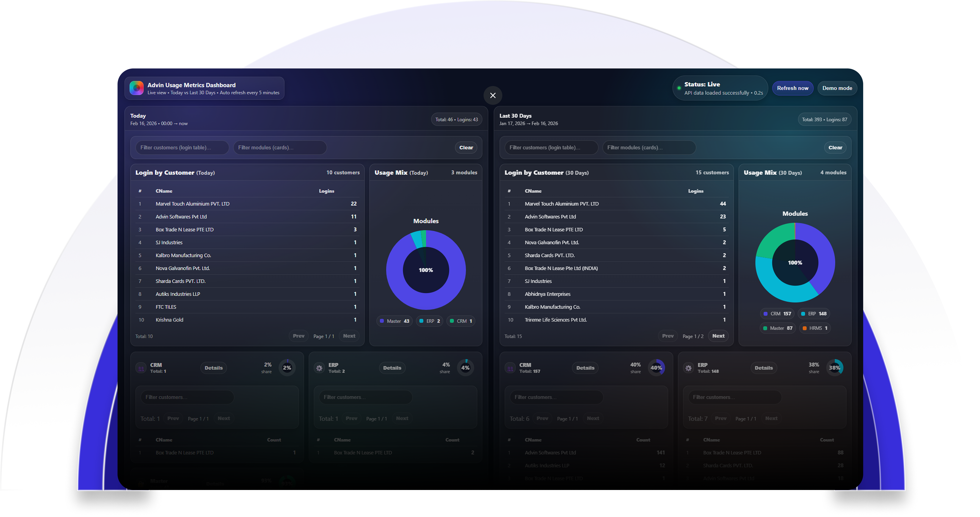Viewport: 980px width, 517px height.
Task: Toggle the HRMS 1 legend item
Action: coord(815,328)
